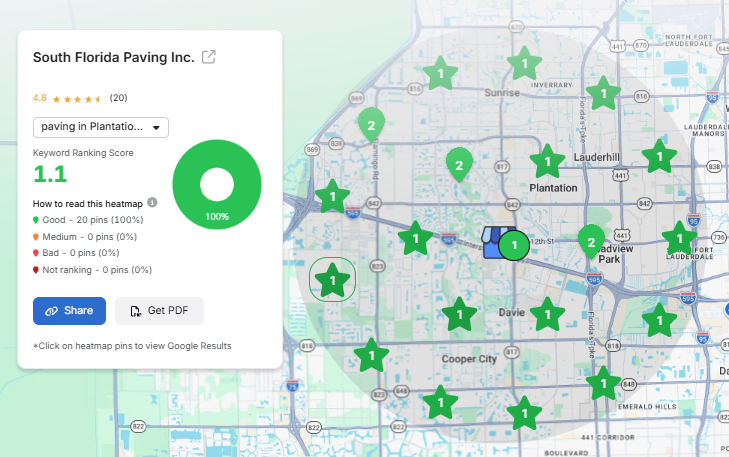Click the star pin near the Fort Lauderdale label
The width and height of the screenshot is (729, 457).
(x=679, y=238)
